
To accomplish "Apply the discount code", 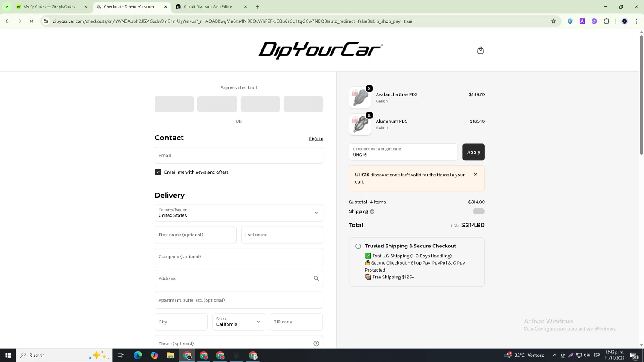I will [474, 152].
